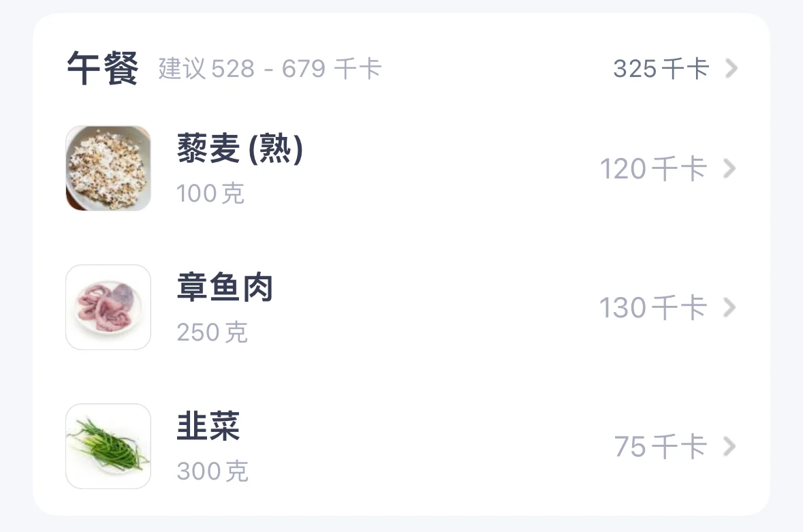Select the 藜麦 (熟) food name
The height and width of the screenshot is (532, 803).
pyautogui.click(x=240, y=148)
